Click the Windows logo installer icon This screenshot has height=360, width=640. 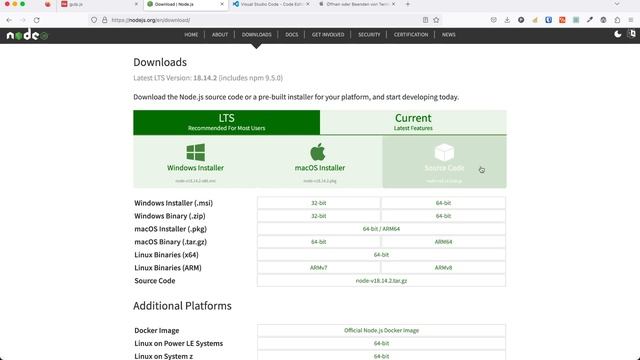[196, 152]
